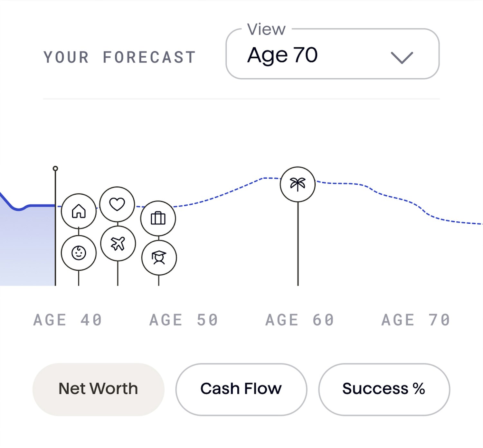
Task: Click the palm tree retirement icon
Action: [298, 184]
